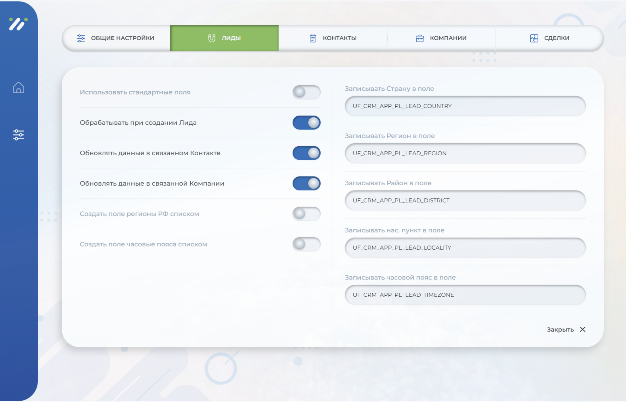
Task: Click the UF_CRM_APP_FL_LEAD_LOCALITY input box
Action: (x=464, y=247)
